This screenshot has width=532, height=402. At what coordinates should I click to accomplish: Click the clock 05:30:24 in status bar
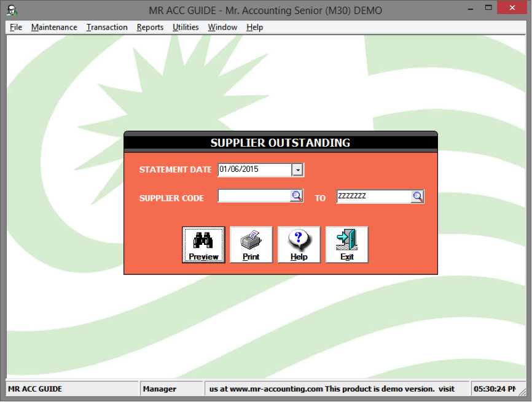495,389
